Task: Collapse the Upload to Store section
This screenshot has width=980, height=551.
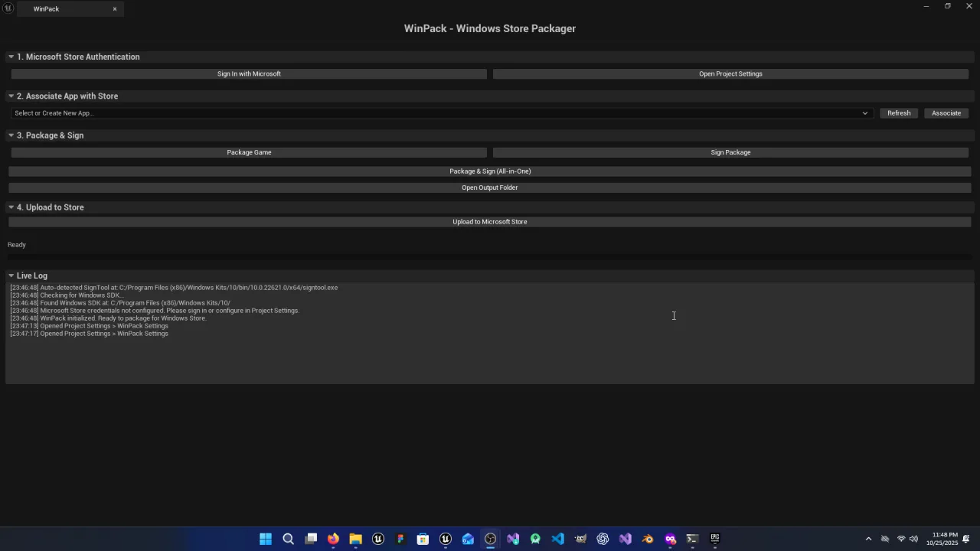Action: click(x=11, y=207)
